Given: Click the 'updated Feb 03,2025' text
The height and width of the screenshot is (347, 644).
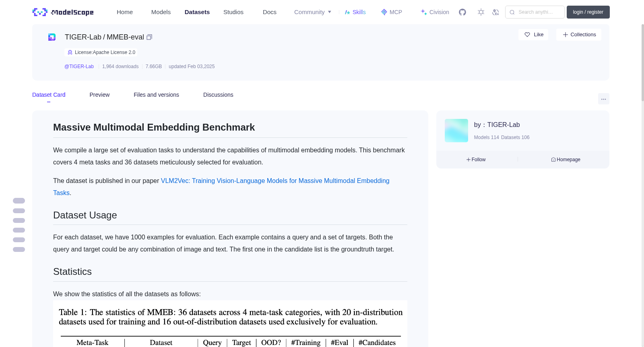Looking at the screenshot, I should point(192,66).
